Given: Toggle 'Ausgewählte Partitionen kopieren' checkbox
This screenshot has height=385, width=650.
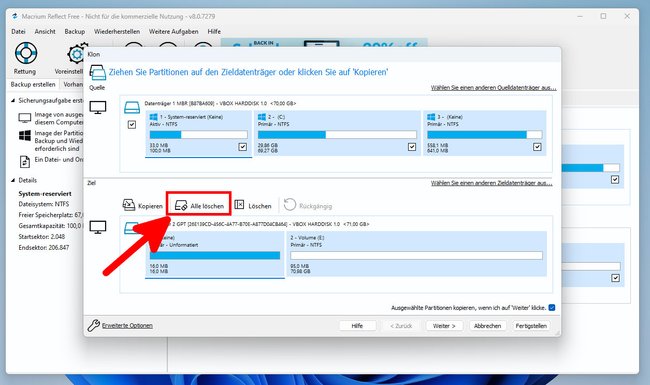Looking at the screenshot, I should (552, 308).
